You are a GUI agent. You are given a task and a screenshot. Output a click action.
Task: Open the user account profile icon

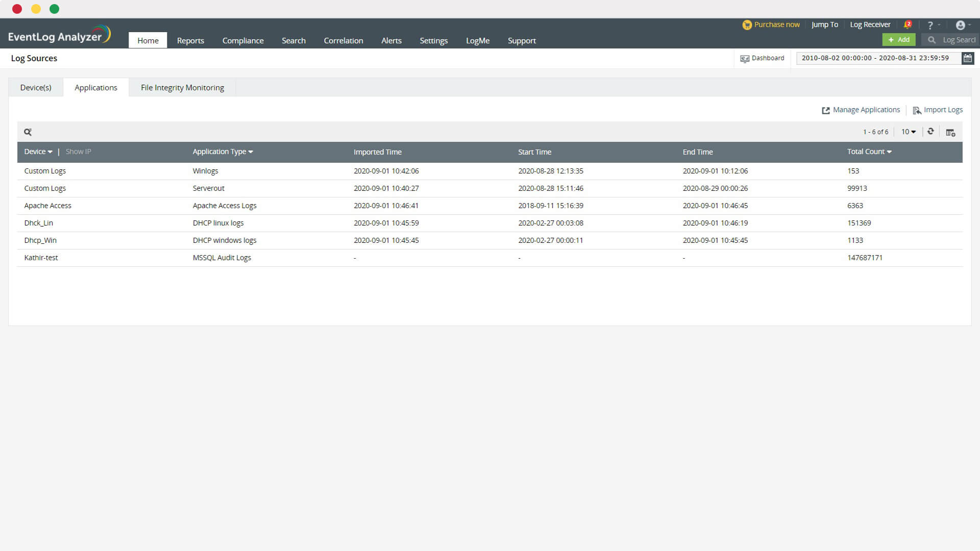click(x=960, y=25)
